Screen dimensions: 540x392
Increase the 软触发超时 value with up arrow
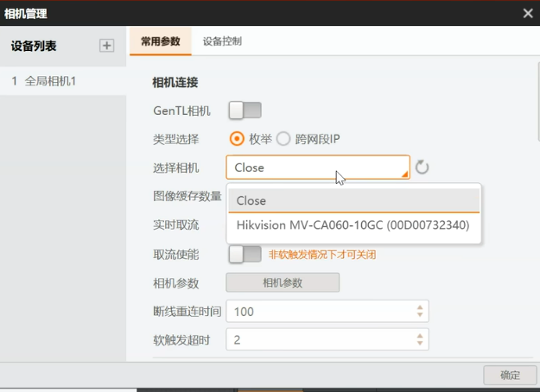coord(420,336)
